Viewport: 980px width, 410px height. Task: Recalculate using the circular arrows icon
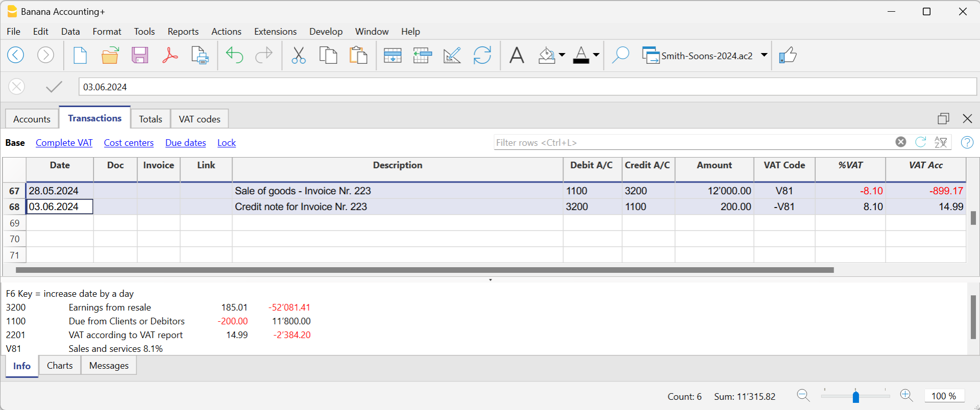482,55
